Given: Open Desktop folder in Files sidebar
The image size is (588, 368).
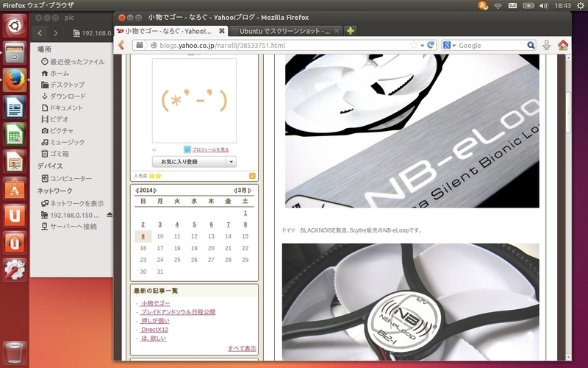Looking at the screenshot, I should pos(62,85).
